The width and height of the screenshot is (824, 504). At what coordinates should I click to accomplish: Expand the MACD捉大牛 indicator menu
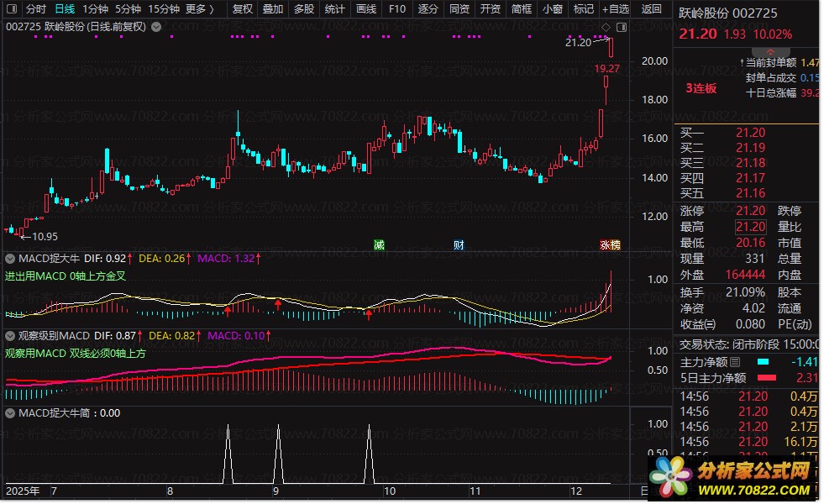click(x=11, y=258)
